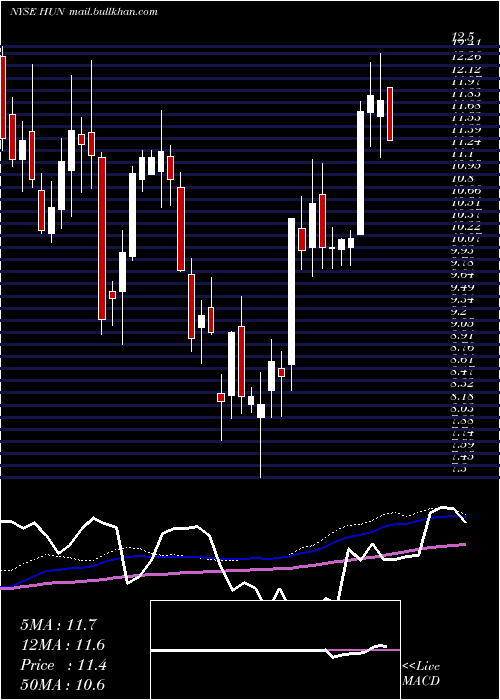Click the '<<Live MACD' label
500x700 pixels.
(x=421, y=674)
